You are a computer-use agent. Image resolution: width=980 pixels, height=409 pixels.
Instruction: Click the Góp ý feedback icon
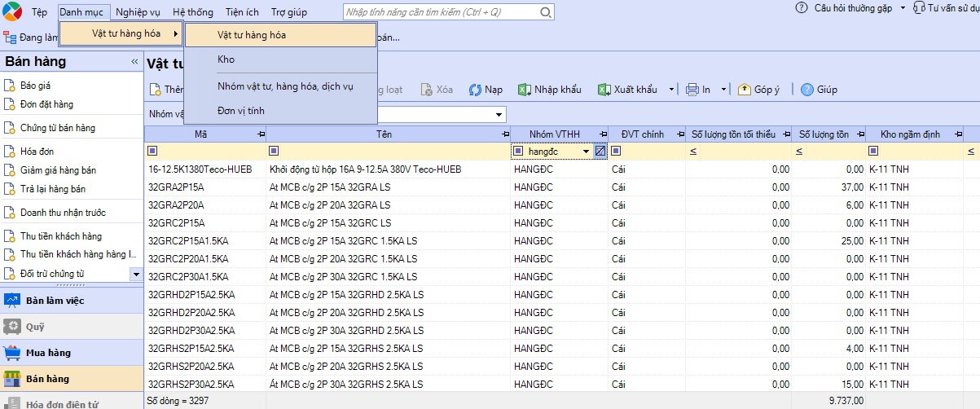[745, 90]
